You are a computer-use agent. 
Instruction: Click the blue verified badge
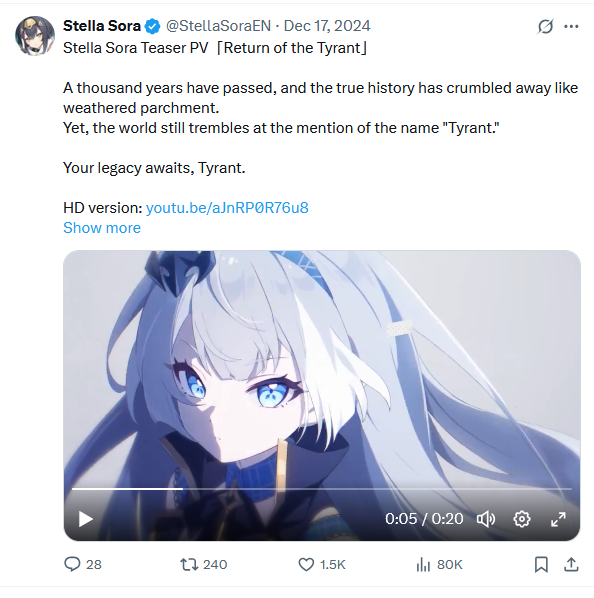pyautogui.click(x=153, y=26)
